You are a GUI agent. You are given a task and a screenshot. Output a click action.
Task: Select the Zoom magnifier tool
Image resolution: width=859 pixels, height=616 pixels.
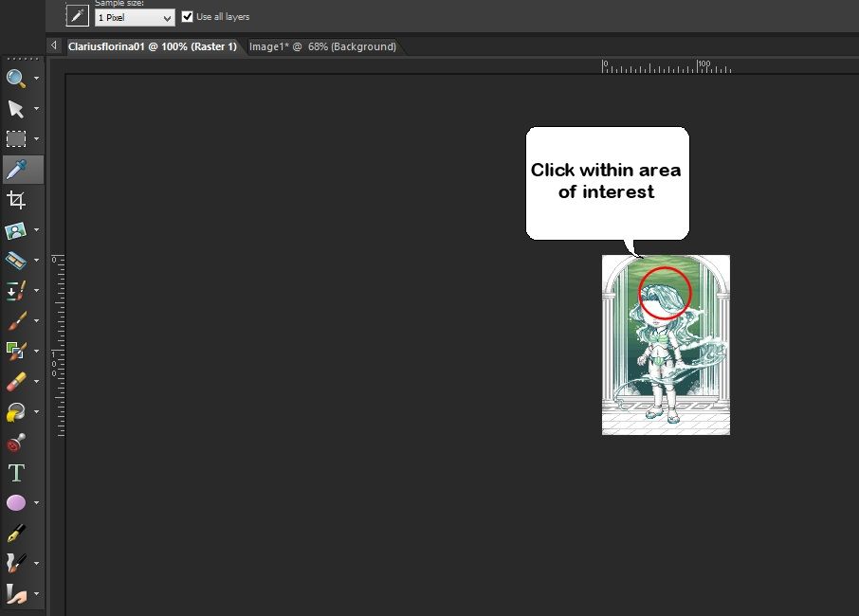pos(16,79)
